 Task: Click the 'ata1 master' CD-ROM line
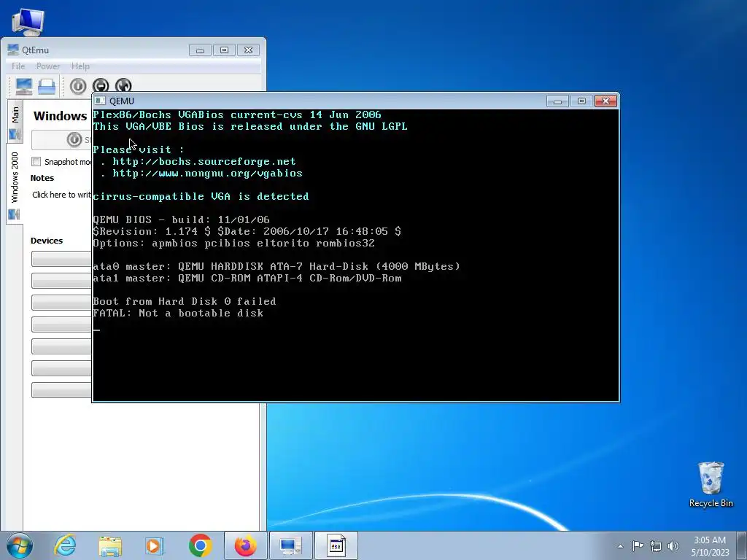(x=247, y=278)
